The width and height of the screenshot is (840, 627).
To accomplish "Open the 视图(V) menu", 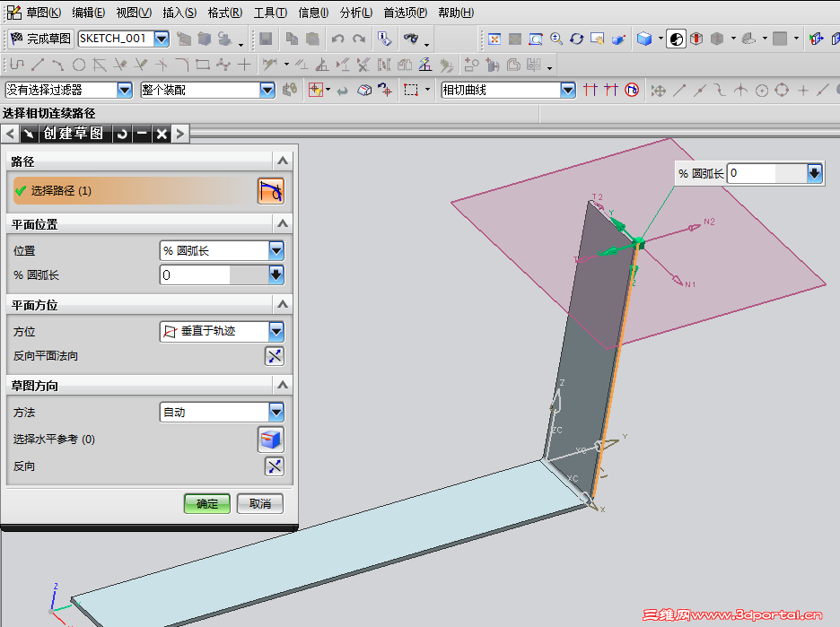I will point(134,13).
